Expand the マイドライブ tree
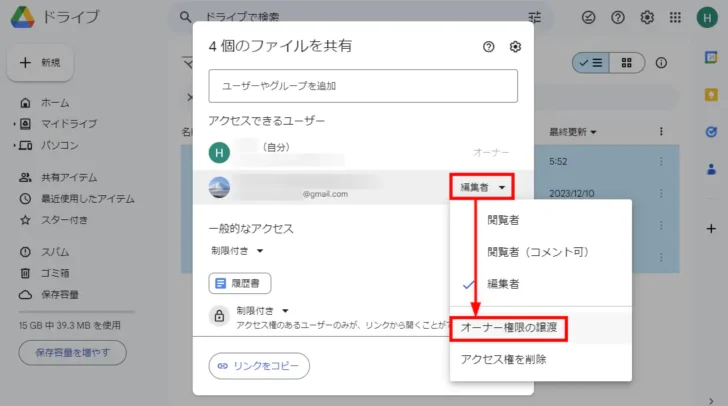The height and width of the screenshot is (406, 728). [14, 124]
